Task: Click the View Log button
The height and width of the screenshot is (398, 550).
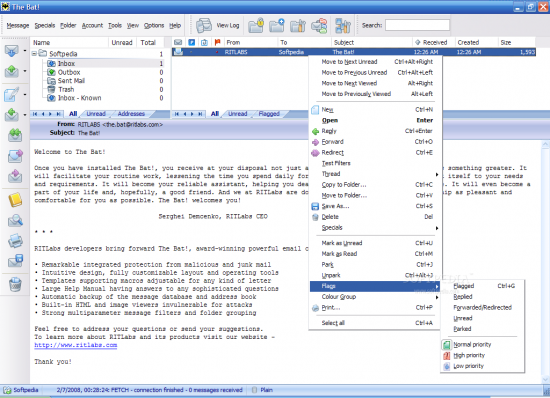Action: 228,26
